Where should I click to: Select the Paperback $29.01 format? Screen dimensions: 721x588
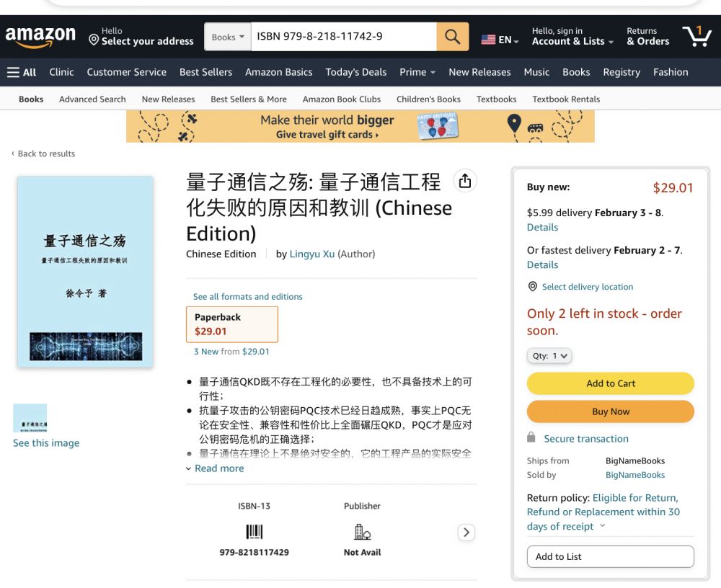pyautogui.click(x=231, y=324)
